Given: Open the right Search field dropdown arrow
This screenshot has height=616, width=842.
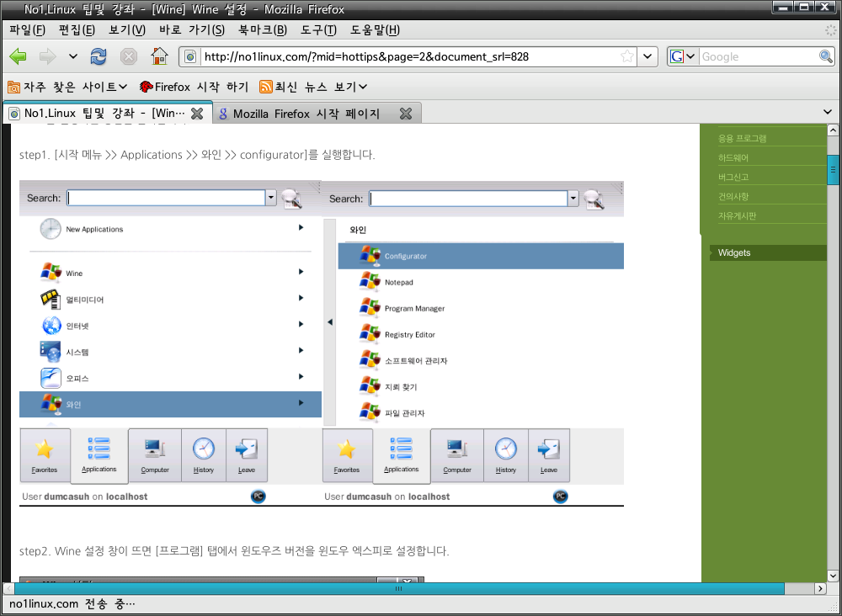Looking at the screenshot, I should click(x=573, y=199).
